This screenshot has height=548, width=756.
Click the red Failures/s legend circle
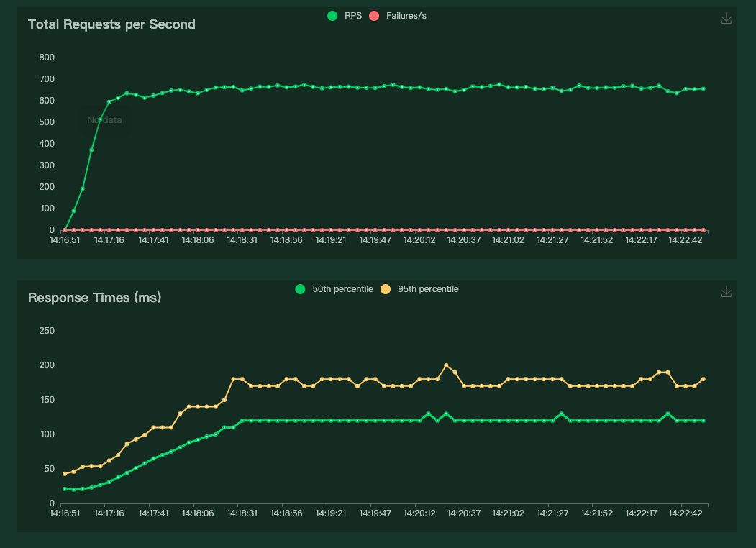(373, 16)
